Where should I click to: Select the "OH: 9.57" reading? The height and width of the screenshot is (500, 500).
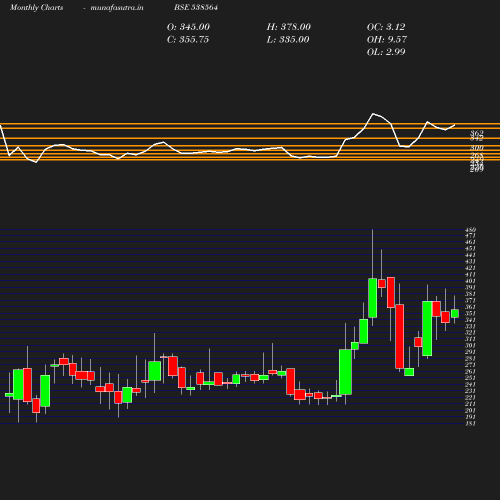(x=387, y=39)
